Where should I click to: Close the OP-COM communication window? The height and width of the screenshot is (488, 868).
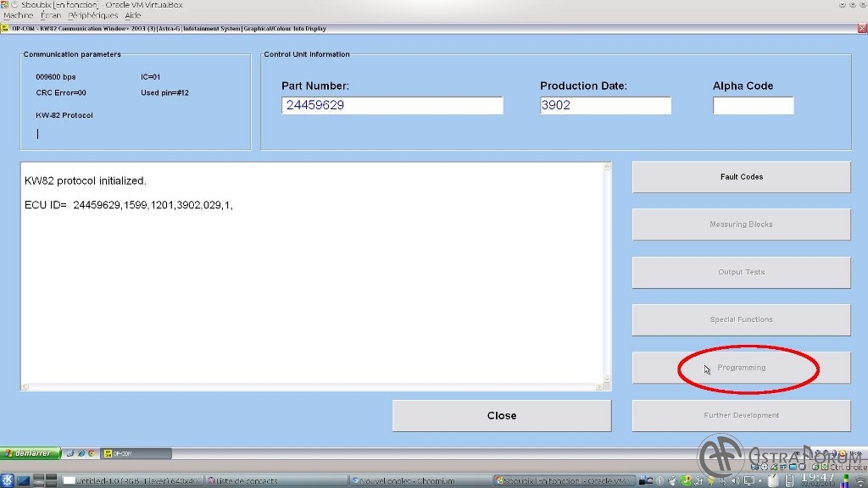click(x=862, y=28)
